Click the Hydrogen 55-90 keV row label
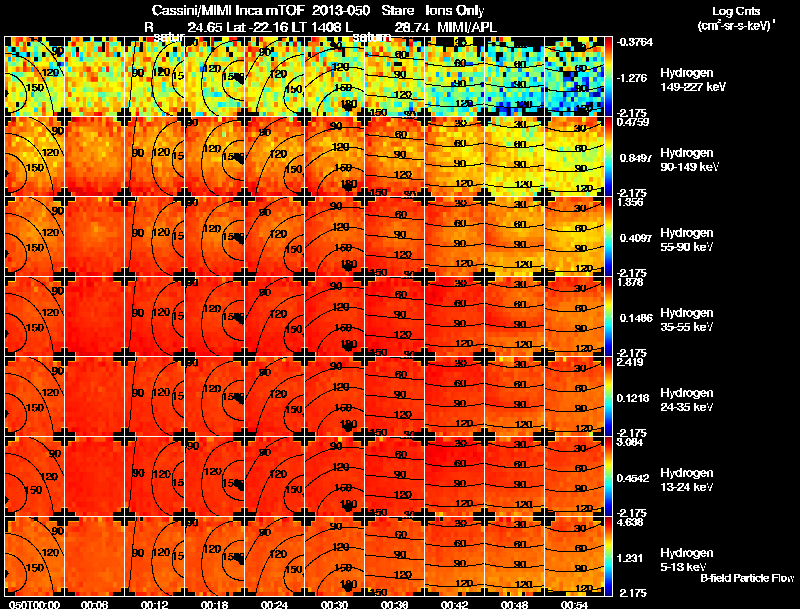 (687, 240)
